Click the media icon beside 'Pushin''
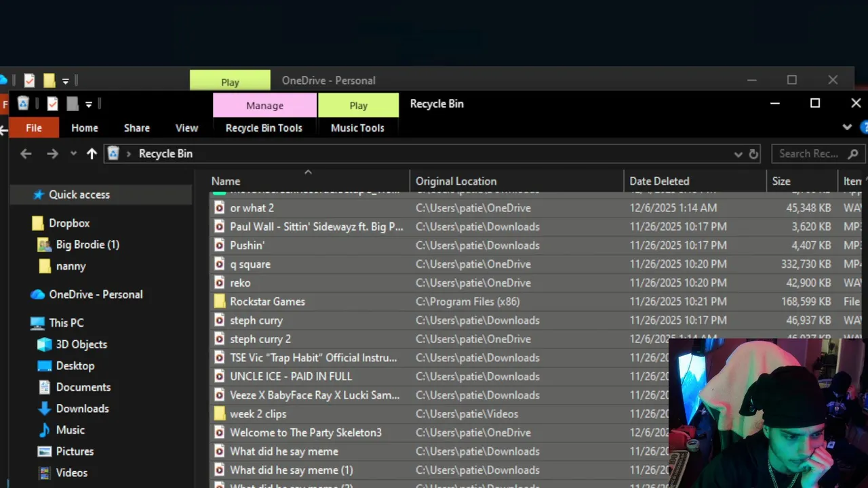Screen dimensions: 868x488 tap(219, 245)
